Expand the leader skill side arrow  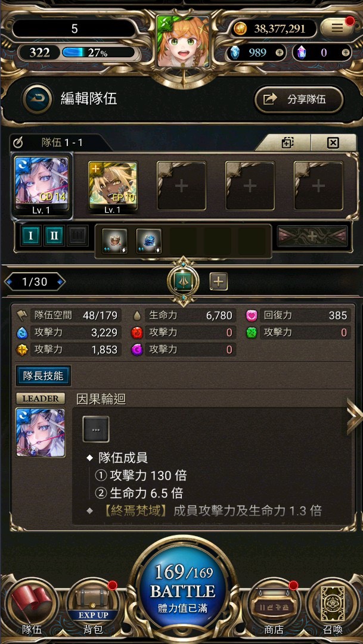(354, 416)
